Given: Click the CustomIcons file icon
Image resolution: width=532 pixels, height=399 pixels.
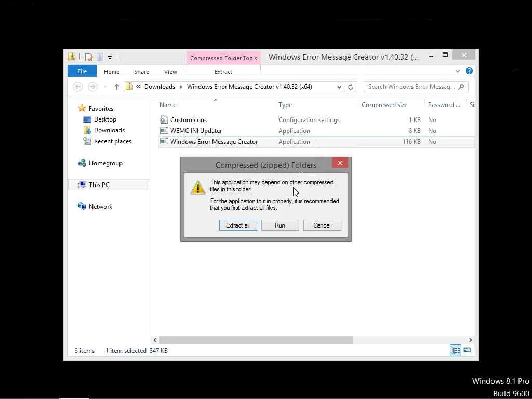Looking at the screenshot, I should pos(164,119).
